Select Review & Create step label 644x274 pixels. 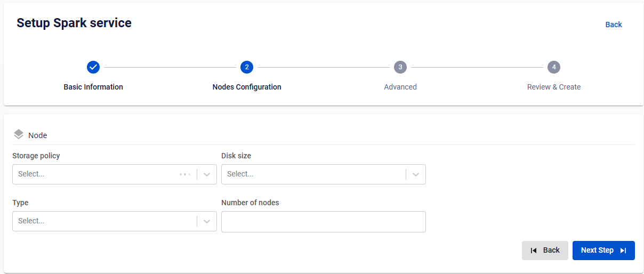pyautogui.click(x=554, y=87)
